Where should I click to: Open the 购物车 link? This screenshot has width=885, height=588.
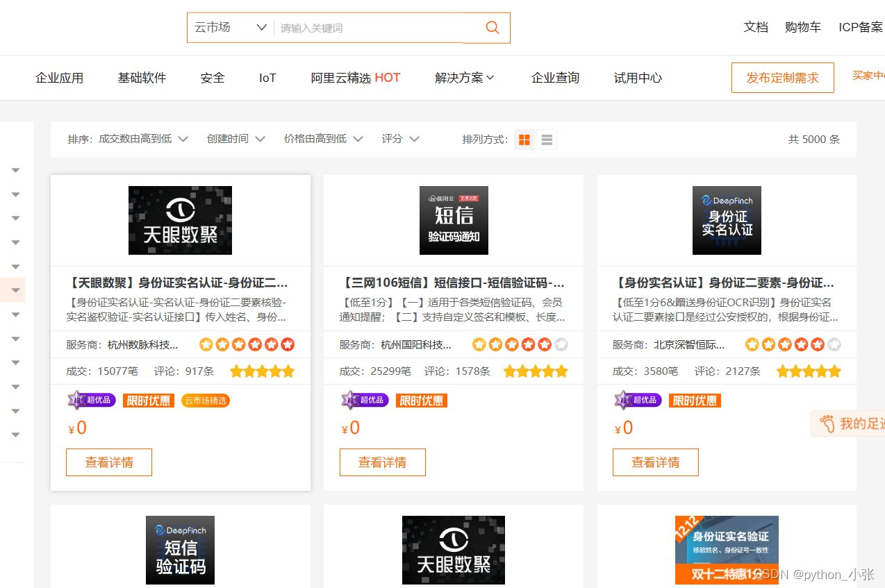point(803,27)
